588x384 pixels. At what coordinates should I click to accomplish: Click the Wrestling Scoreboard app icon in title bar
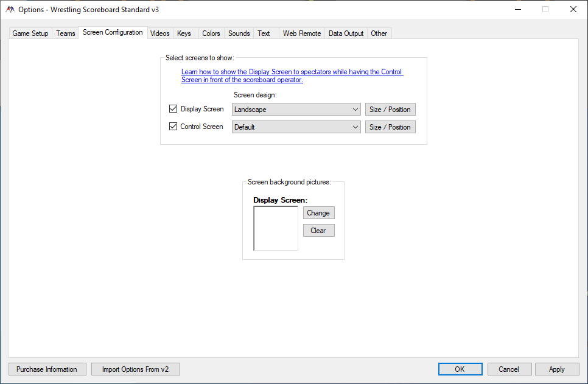10,9
